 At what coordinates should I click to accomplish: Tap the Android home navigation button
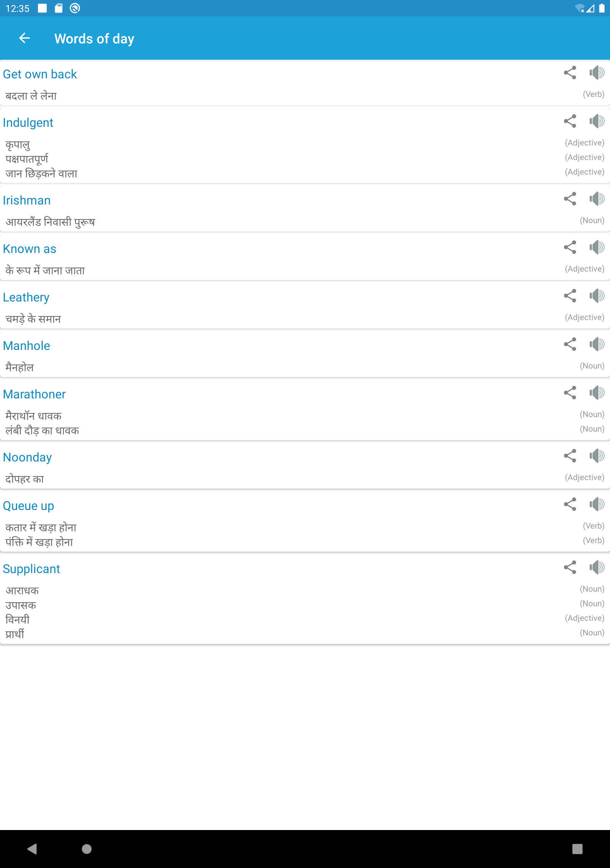[x=86, y=849]
